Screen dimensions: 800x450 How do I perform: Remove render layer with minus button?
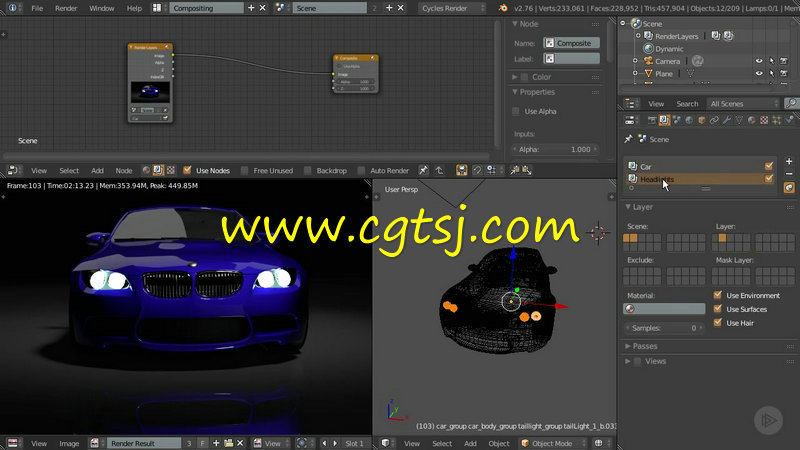point(789,174)
